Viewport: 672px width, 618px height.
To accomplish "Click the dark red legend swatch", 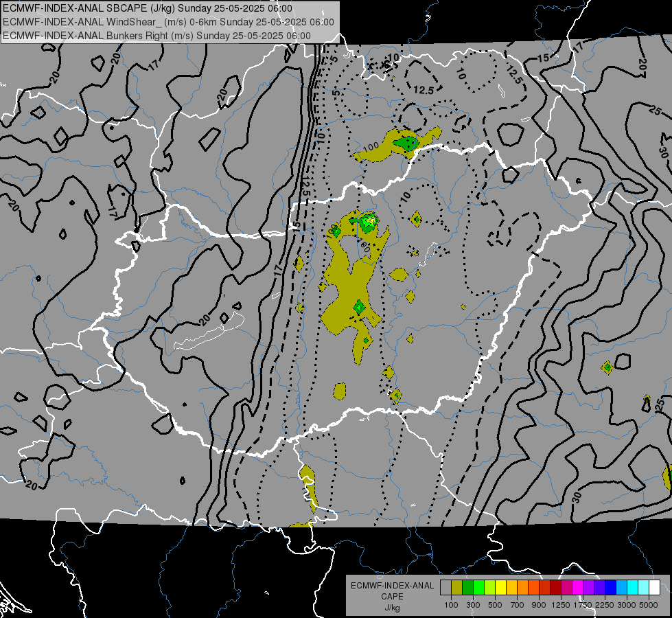I will pos(556,587).
